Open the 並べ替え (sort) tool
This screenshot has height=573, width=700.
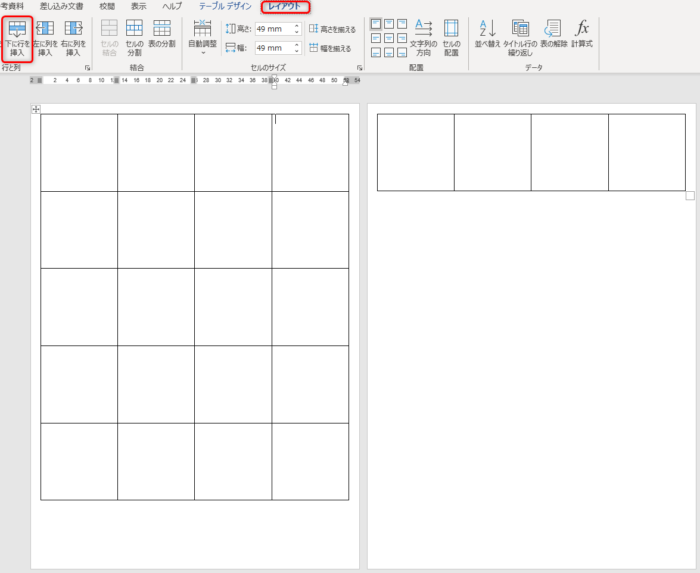(x=487, y=38)
